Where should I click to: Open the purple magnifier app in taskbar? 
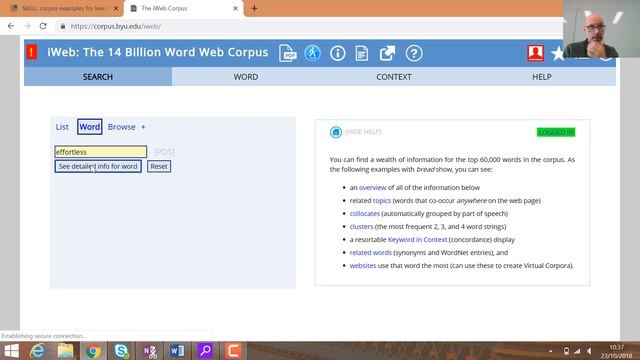coord(205,351)
